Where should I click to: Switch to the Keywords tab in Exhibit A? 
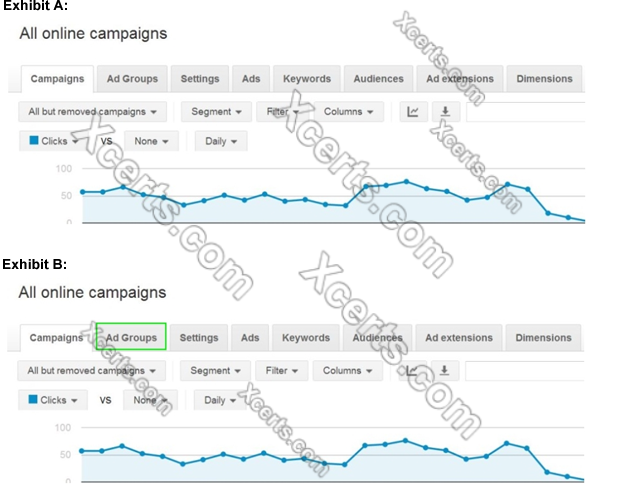306,79
